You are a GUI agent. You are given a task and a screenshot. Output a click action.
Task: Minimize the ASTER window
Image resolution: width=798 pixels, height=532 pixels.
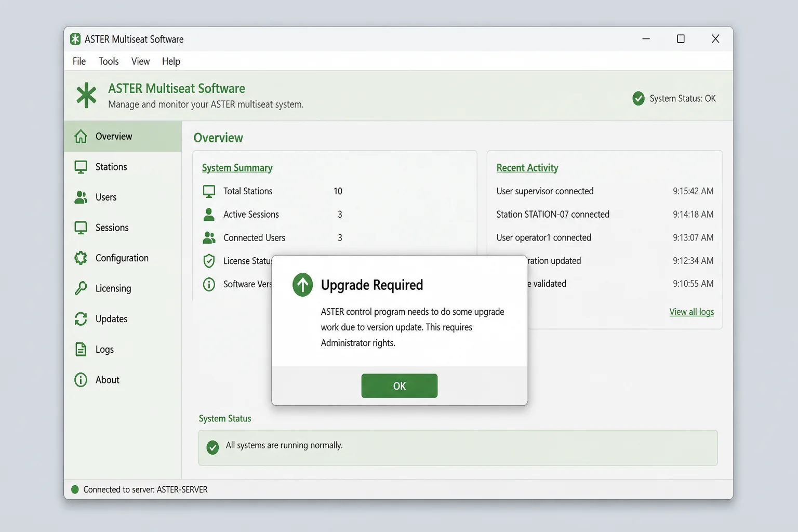point(646,39)
